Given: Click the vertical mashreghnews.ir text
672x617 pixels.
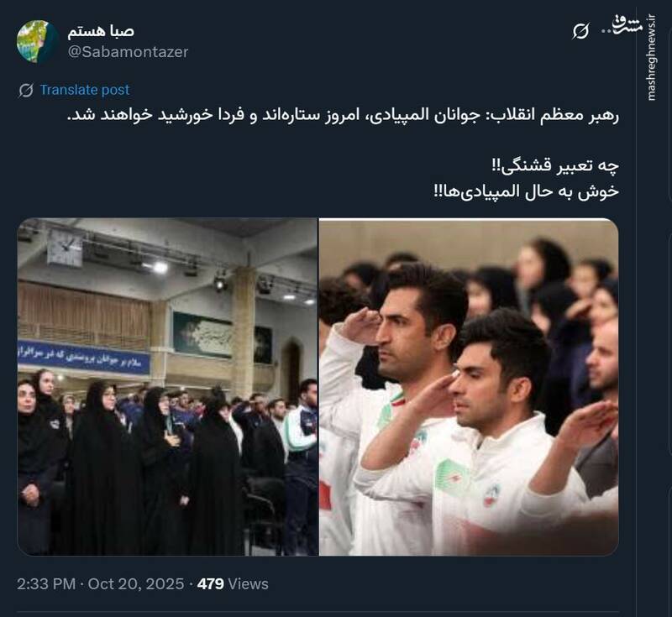Looking at the screenshot, I should 651,57.
